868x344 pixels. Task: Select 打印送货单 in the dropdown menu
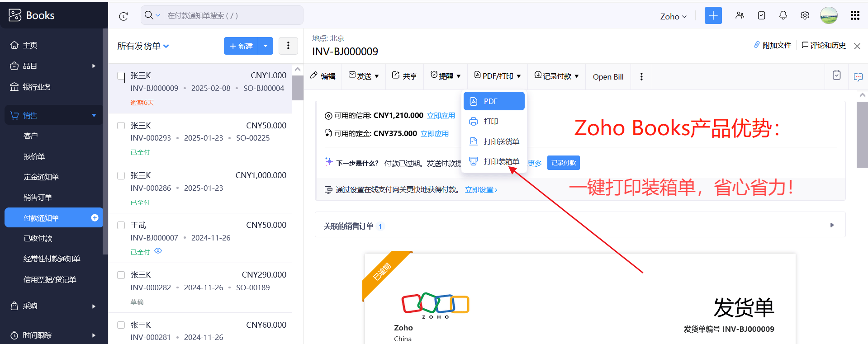pyautogui.click(x=501, y=141)
